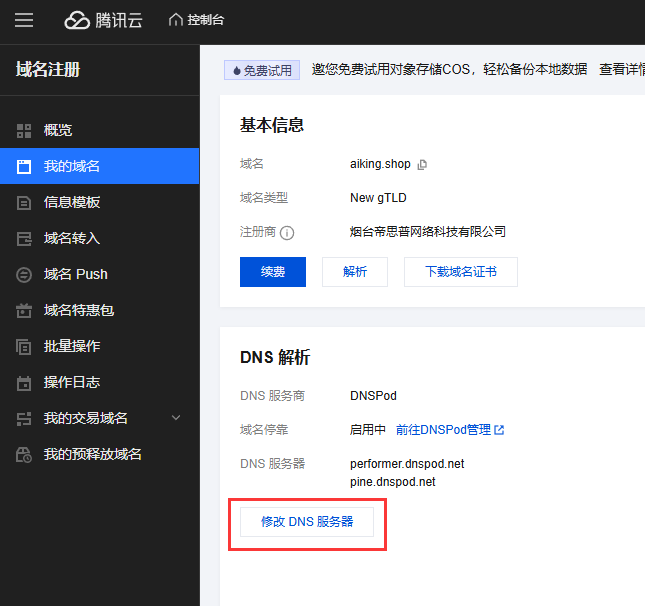The height and width of the screenshot is (606, 645).
Task: Go to 控制台 home icon
Action: pos(176,19)
